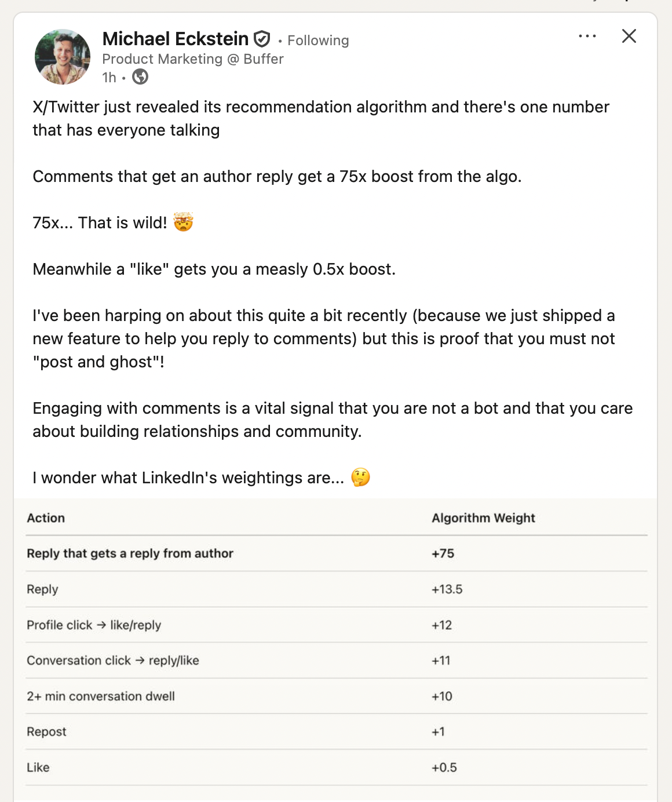
Task: Click the Product Marketing @ Buffer headline
Action: coord(193,59)
